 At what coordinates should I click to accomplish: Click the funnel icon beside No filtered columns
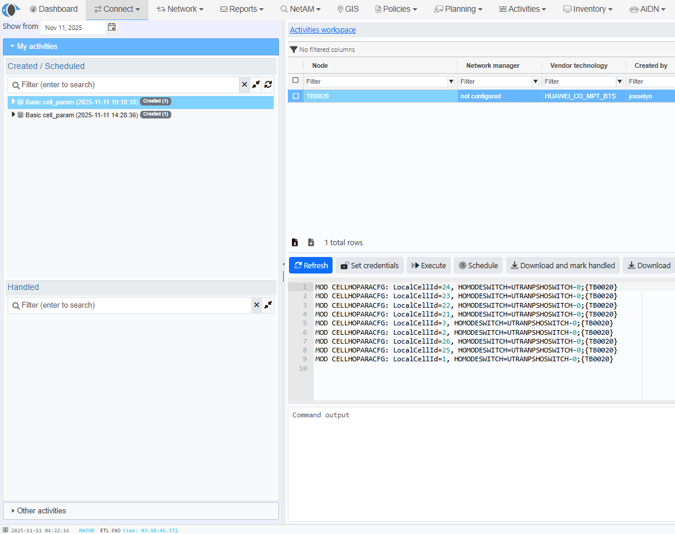click(294, 49)
